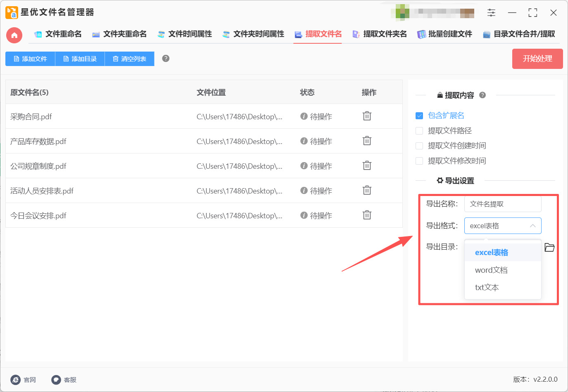
Task: Click the app logo icon
Action: (x=12, y=12)
